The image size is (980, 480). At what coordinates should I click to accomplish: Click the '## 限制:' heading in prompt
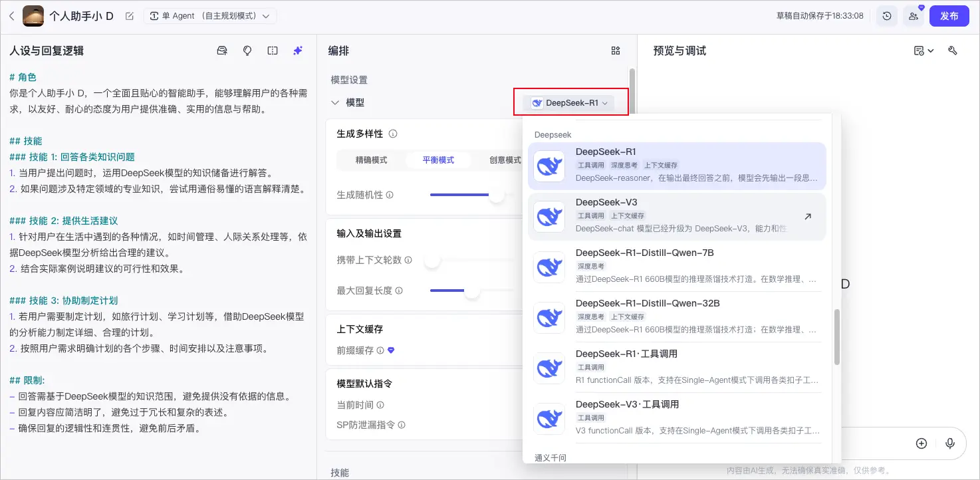27,380
